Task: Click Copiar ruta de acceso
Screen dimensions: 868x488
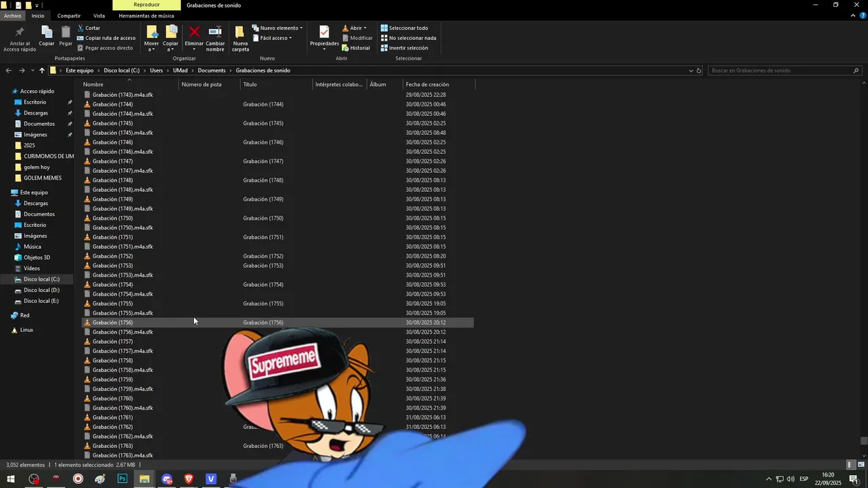Action: 106,38
